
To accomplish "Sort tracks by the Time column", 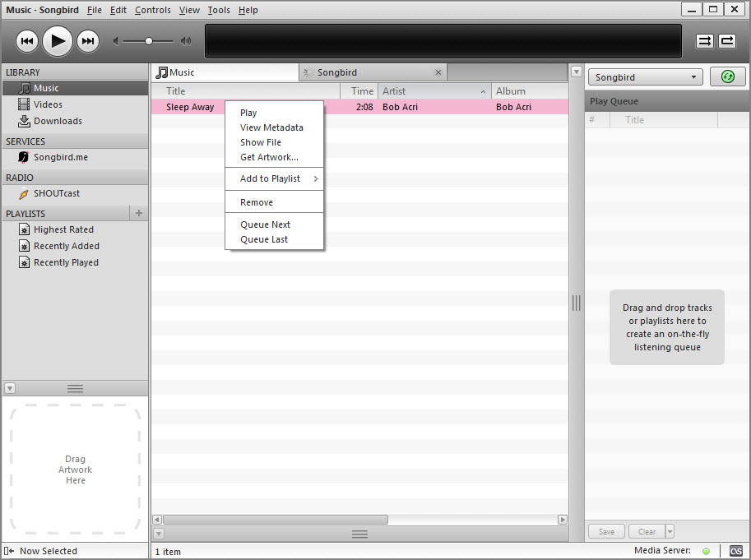I will pos(359,91).
